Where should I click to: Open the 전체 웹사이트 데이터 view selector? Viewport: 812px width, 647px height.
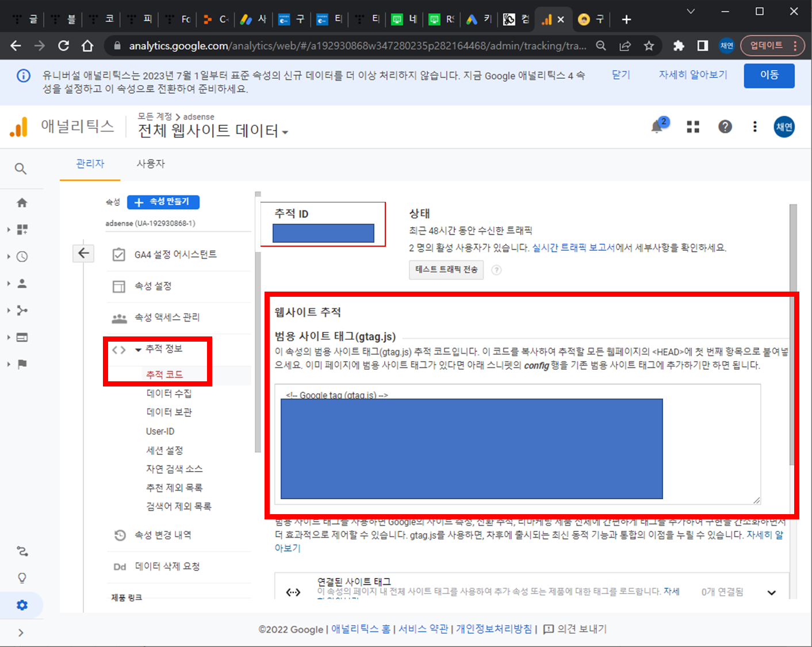[213, 131]
